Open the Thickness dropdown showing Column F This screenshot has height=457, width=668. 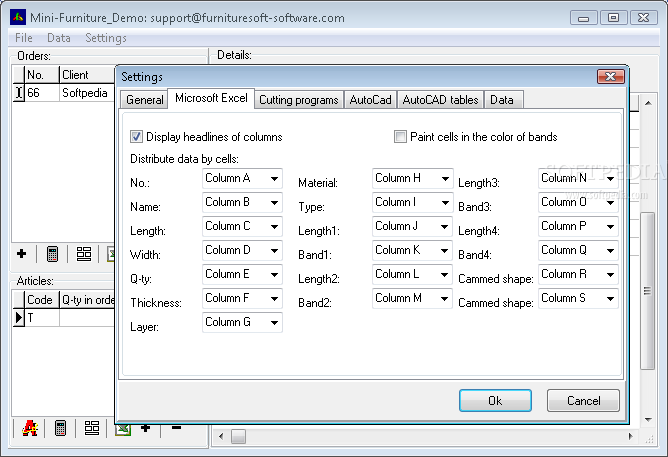coord(242,298)
